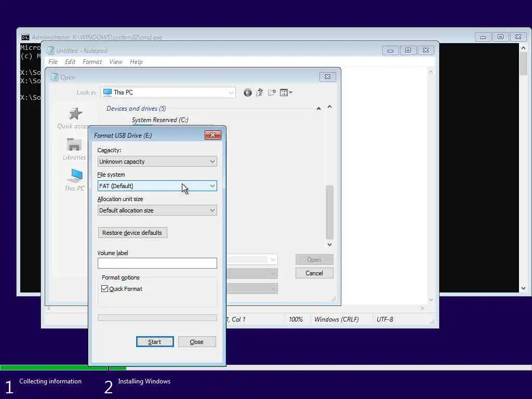Open the Allocation unit size dropdown
This screenshot has height=399, width=532.
coord(157,210)
